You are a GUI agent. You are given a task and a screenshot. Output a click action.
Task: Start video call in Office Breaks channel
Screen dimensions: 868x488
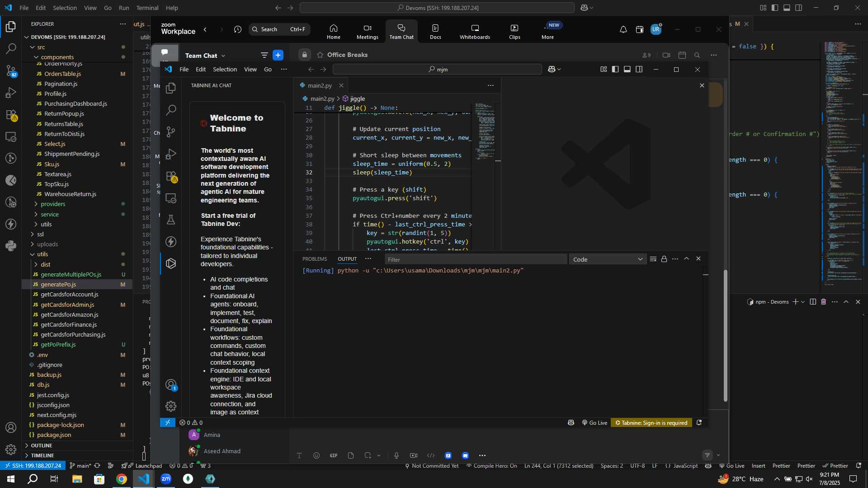pos(666,55)
